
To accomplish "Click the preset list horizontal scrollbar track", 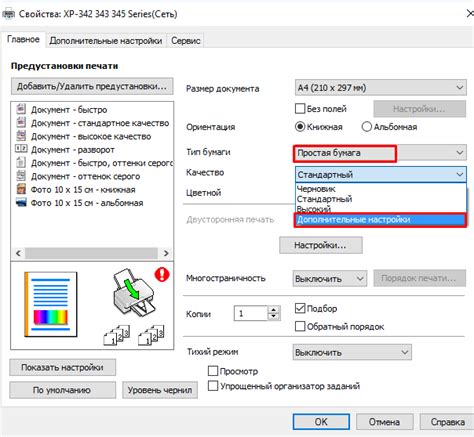I will [91, 253].
